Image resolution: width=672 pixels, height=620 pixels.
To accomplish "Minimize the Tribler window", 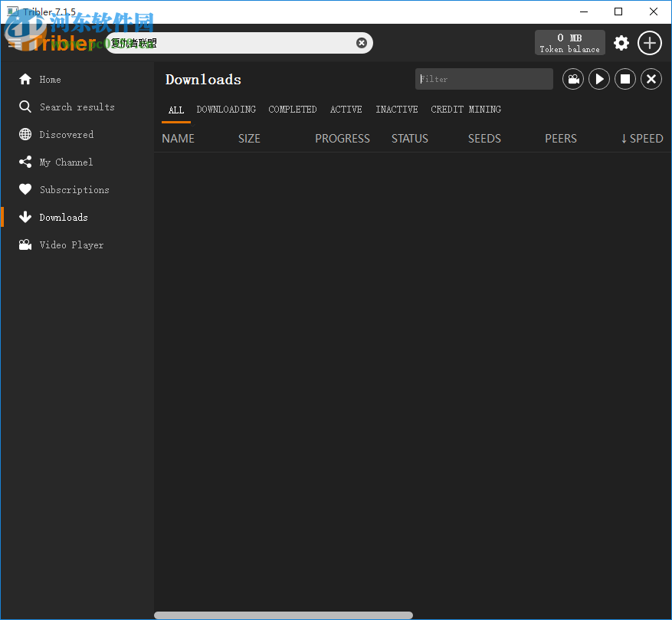I will pos(583,11).
